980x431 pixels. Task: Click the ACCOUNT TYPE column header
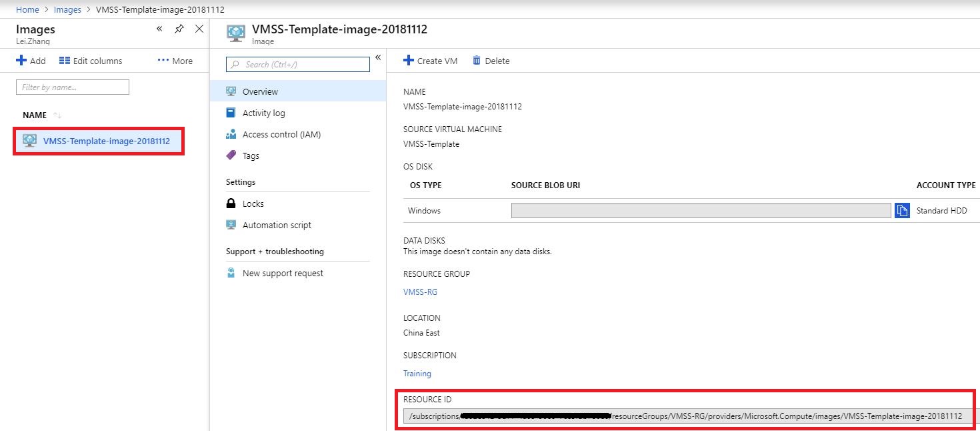click(x=946, y=185)
